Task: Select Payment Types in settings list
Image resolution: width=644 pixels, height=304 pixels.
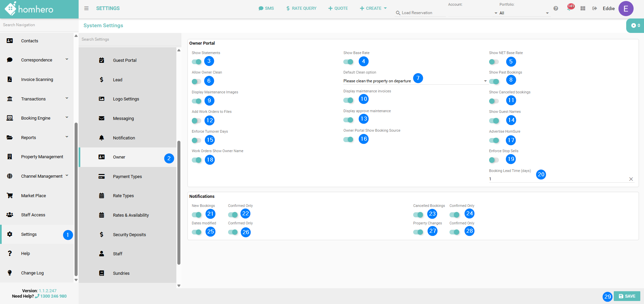Action: (x=127, y=177)
